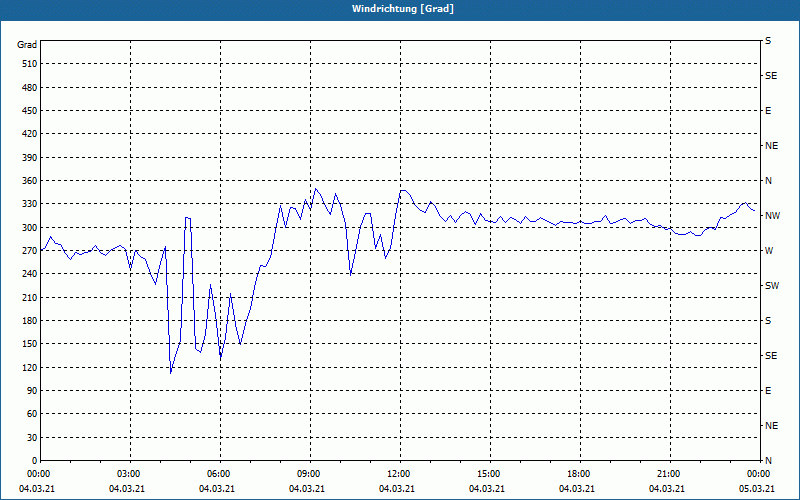
Task: Select the 60 y-axis tick label
Action: click(32, 414)
